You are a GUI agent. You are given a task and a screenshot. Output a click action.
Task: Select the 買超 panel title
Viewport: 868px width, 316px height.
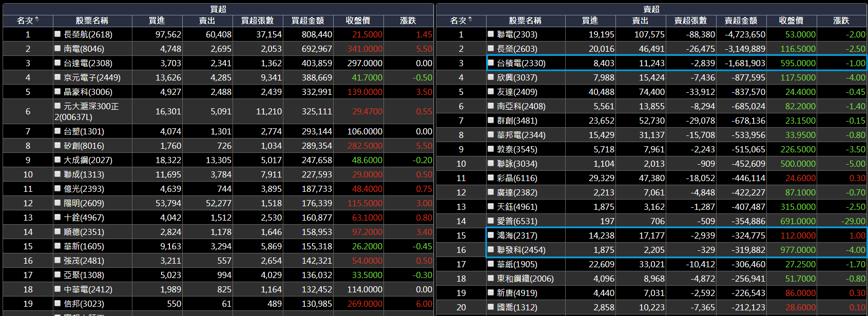pos(218,9)
